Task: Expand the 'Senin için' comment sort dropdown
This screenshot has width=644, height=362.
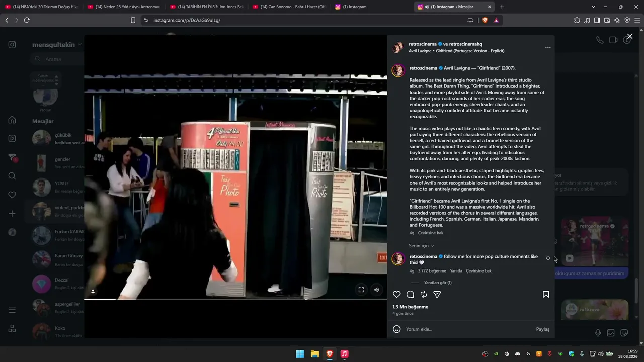Action: click(422, 246)
